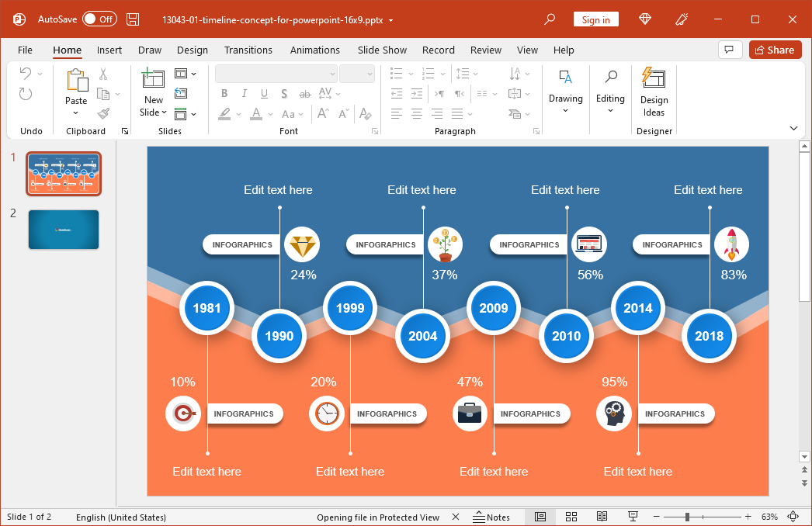The image size is (812, 526).
Task: Collapse the ribbon with chevron arrow
Action: (x=793, y=128)
